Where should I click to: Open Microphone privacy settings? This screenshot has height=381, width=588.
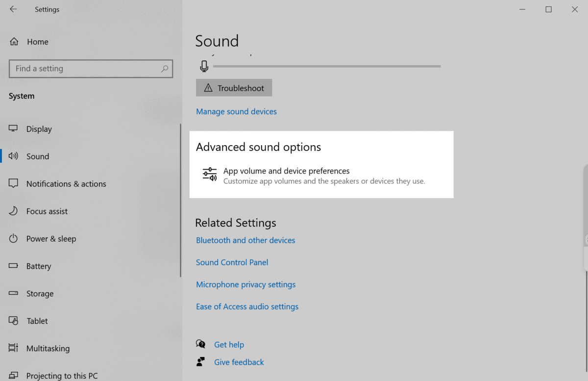245,284
